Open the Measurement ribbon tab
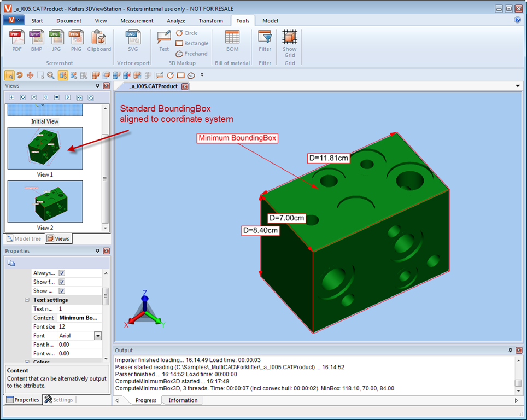This screenshot has width=527, height=420. [137, 21]
